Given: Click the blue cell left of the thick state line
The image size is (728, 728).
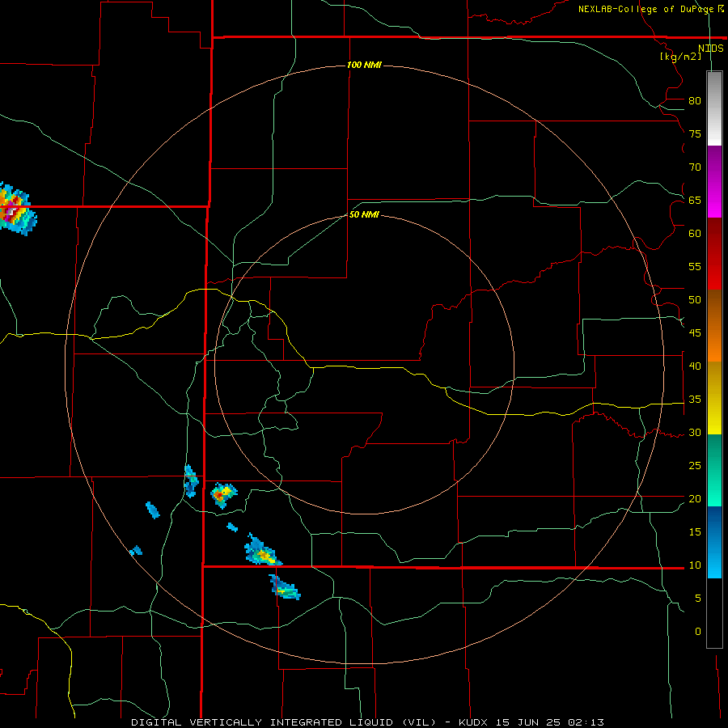Looking at the screenshot, I should point(191,480).
